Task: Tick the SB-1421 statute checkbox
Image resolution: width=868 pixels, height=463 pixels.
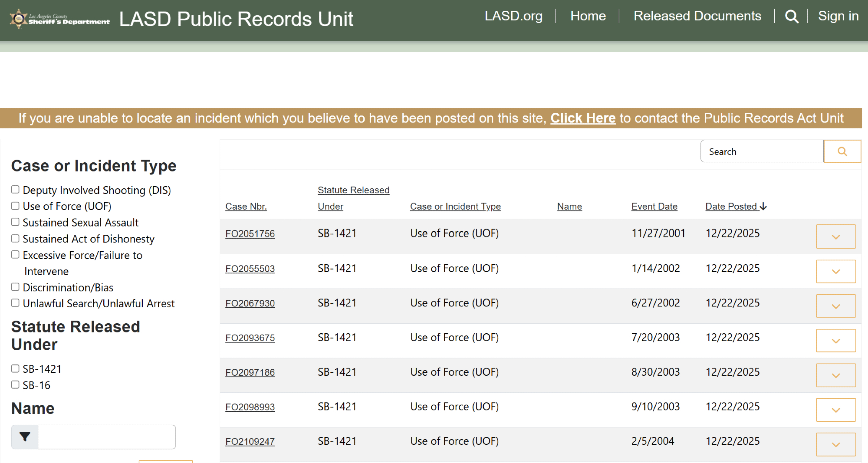Action: (15, 368)
